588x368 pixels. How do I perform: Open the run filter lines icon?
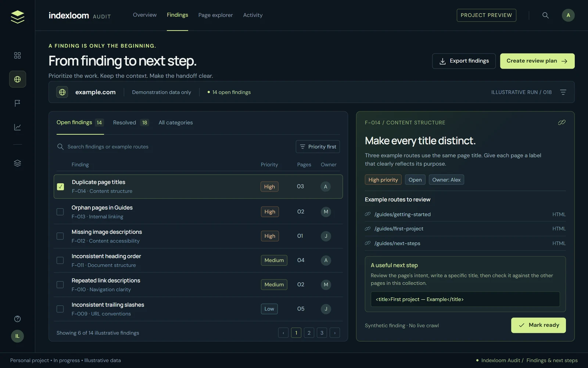[563, 92]
